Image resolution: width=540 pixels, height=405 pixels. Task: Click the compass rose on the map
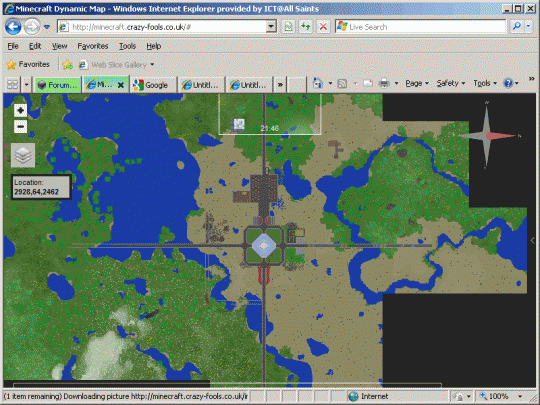click(487, 136)
